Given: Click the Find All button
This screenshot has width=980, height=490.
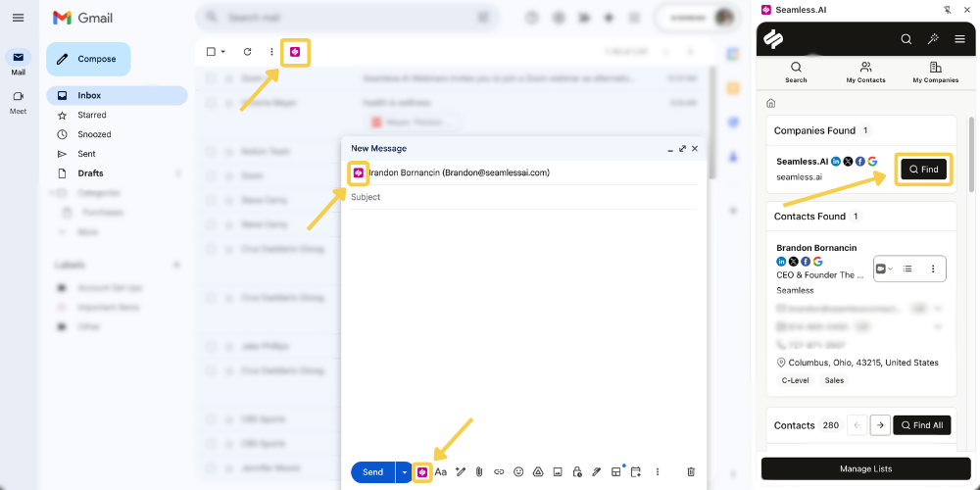Looking at the screenshot, I should [922, 425].
